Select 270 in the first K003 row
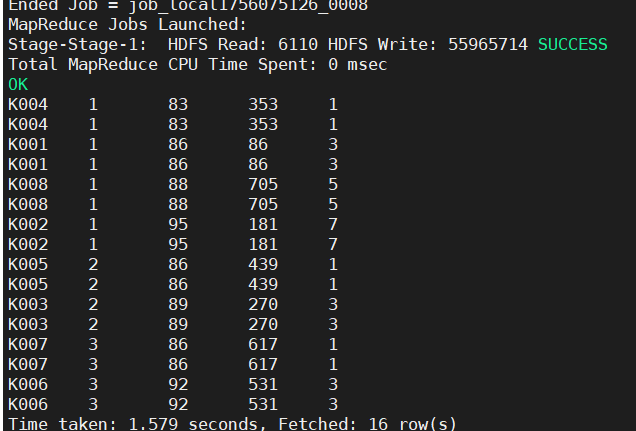Image resolution: width=636 pixels, height=431 pixels. click(263, 304)
